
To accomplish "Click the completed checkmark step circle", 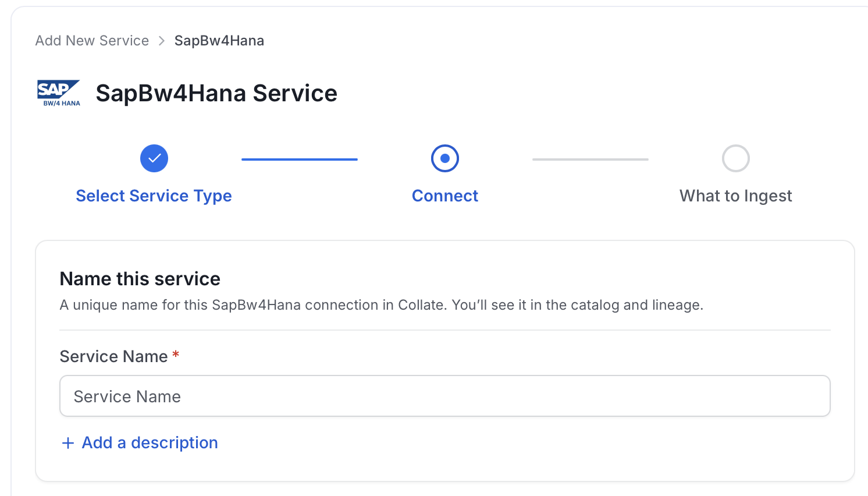I will [x=154, y=158].
